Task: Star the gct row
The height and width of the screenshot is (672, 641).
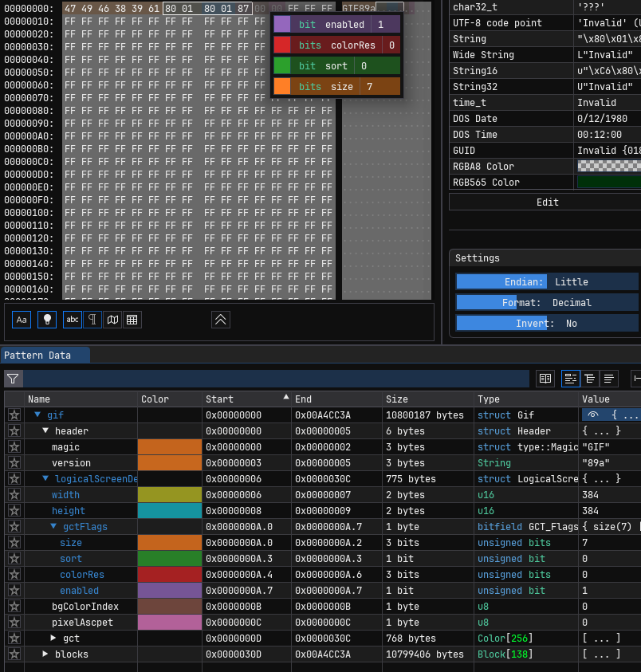Action: (x=14, y=639)
